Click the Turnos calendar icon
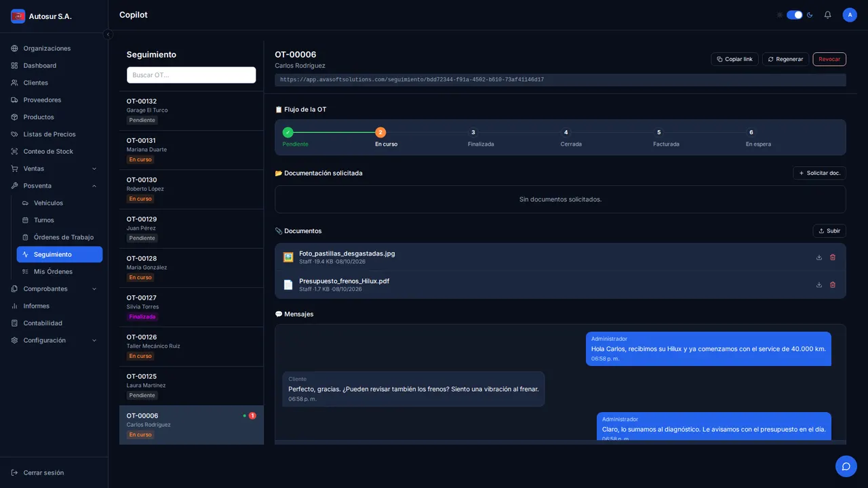This screenshot has height=488, width=868. 25,220
